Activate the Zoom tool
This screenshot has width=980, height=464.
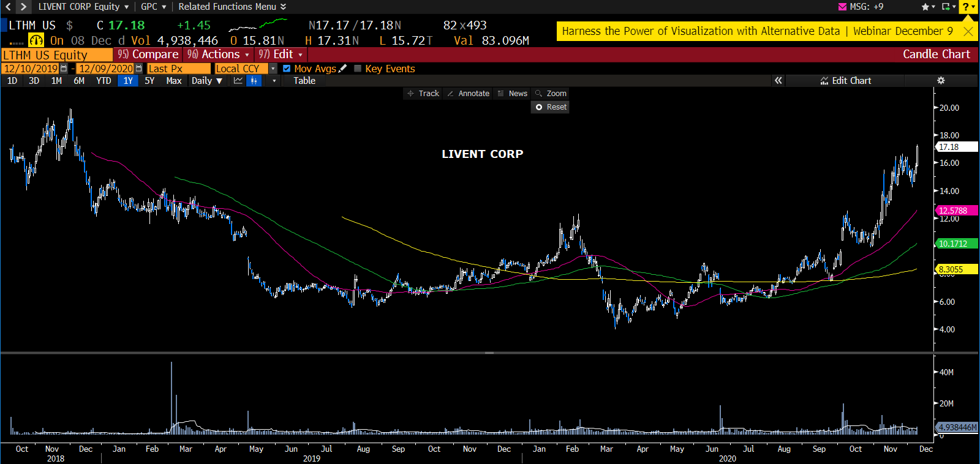point(551,94)
